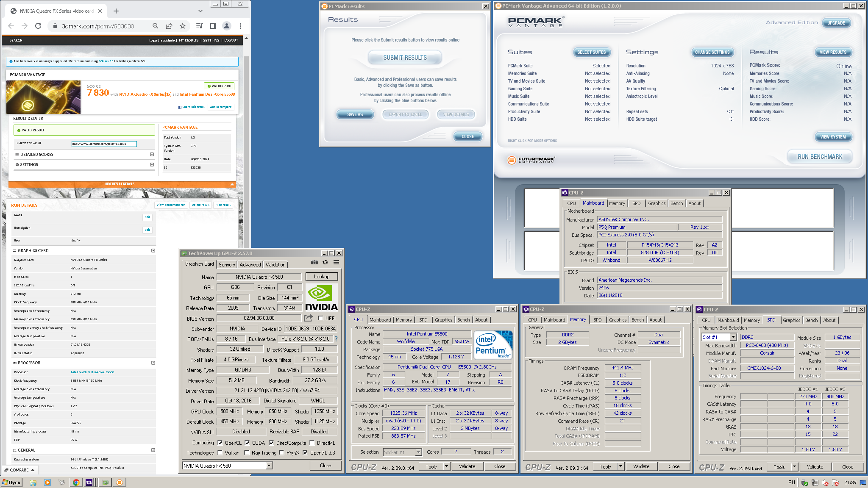Screen dimensions: 868x488
Task: Open GPU selection dropdown in GPU-Z
Action: (269, 466)
